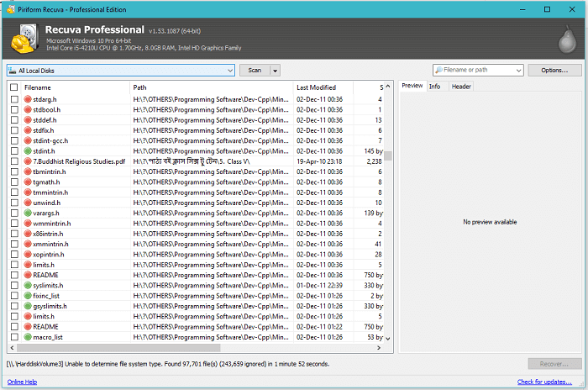Switch to the Header tab

click(461, 87)
